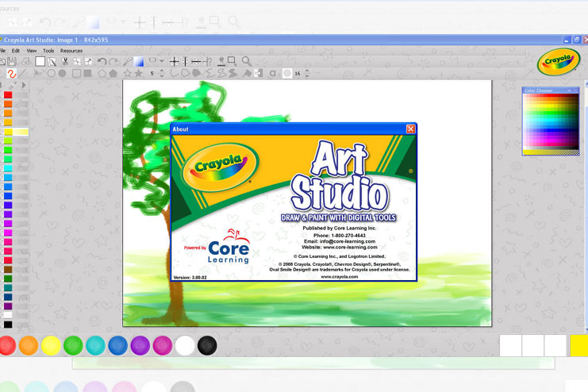588x392 pixels.
Task: Click the yellow current color box bottom right
Action: (x=578, y=345)
